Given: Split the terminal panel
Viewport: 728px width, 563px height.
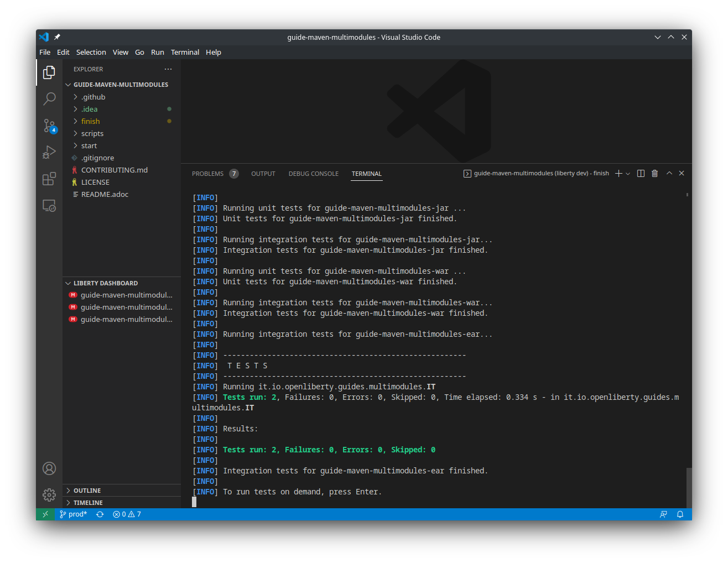Looking at the screenshot, I should click(x=641, y=173).
